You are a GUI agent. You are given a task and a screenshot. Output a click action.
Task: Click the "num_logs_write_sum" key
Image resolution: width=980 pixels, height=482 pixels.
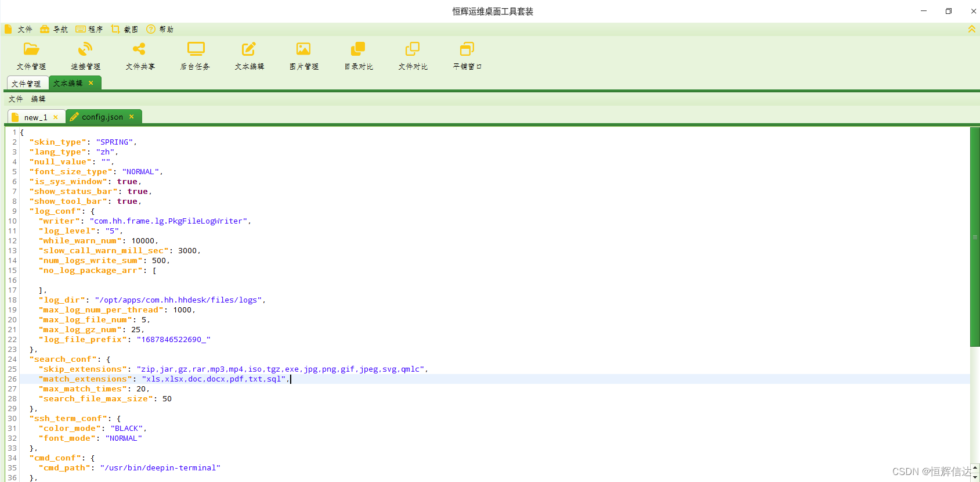click(91, 261)
